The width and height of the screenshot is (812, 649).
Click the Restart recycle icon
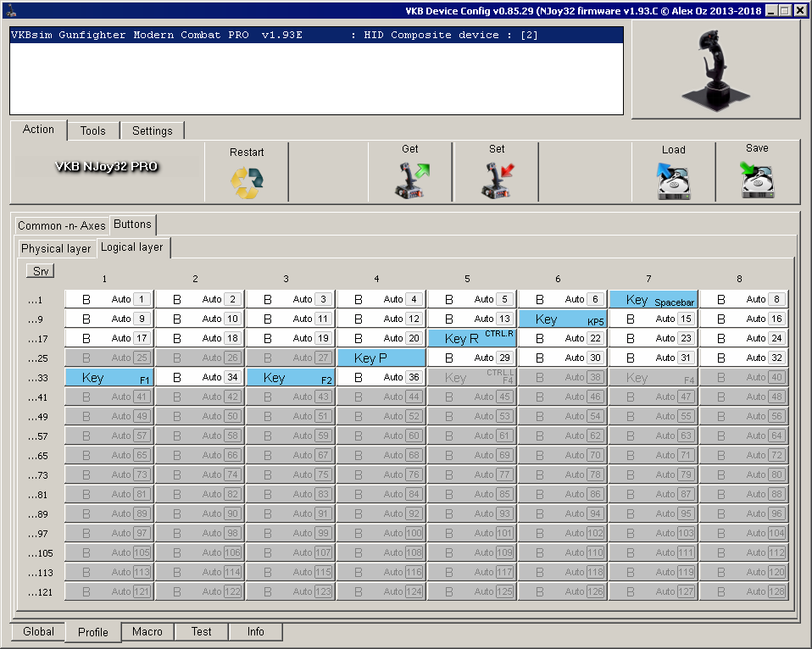click(247, 182)
